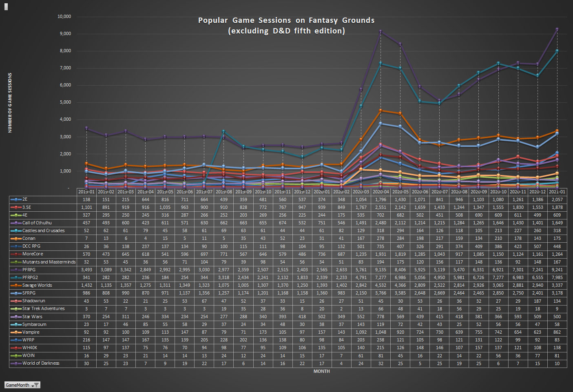
Task: Click the 3.5E value '2,551' for 2020-04
Action: pos(381,207)
